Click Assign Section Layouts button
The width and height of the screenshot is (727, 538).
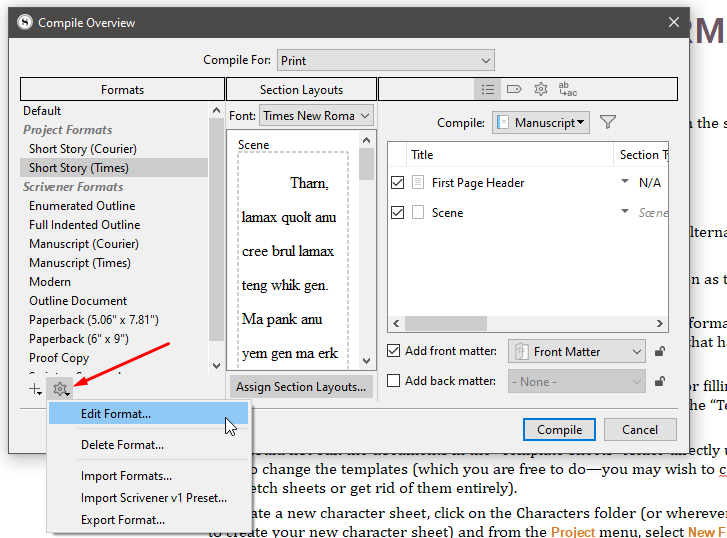pyautogui.click(x=301, y=387)
